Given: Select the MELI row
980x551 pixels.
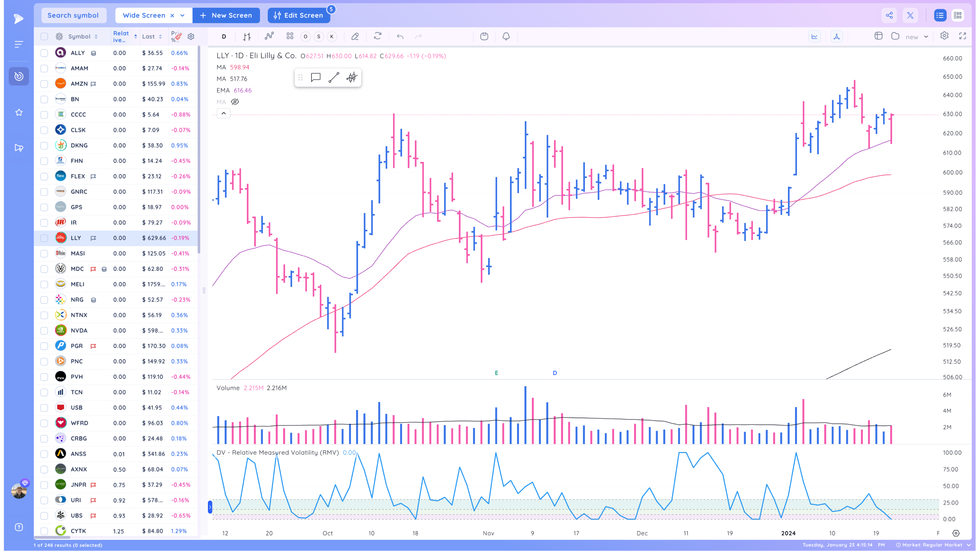Looking at the screenshot, I should pyautogui.click(x=116, y=284).
